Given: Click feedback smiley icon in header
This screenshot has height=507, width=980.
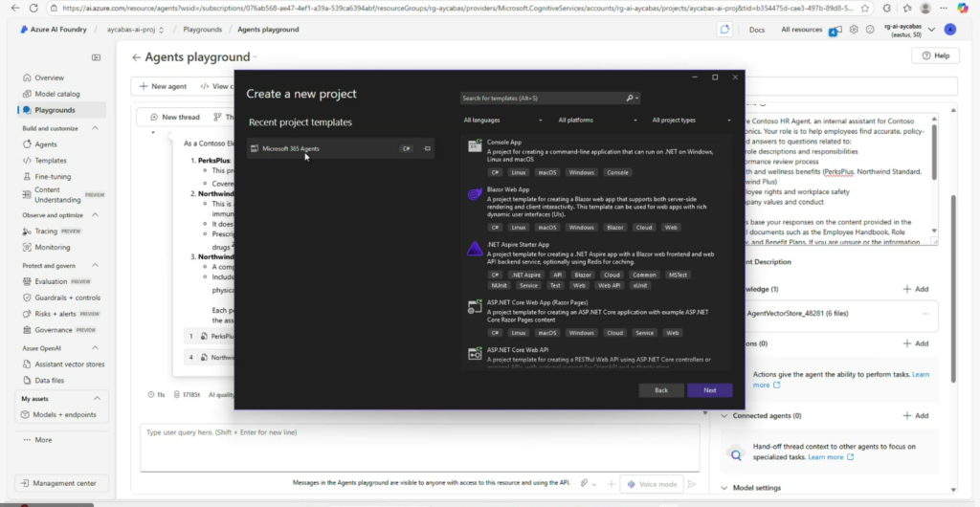Looking at the screenshot, I should tap(869, 30).
